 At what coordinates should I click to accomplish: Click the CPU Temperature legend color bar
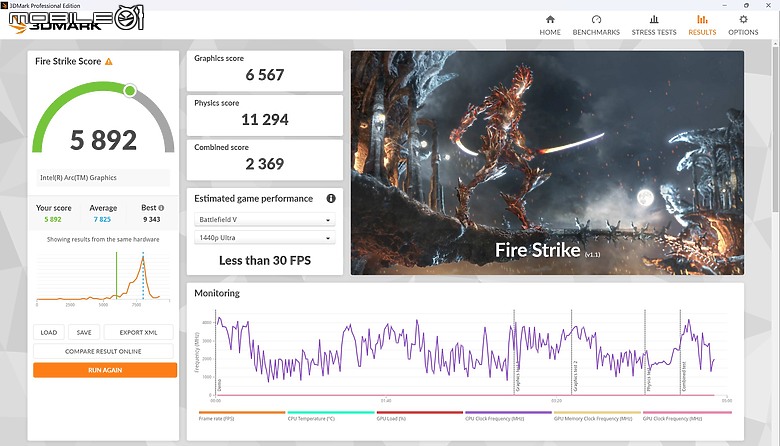(x=331, y=412)
